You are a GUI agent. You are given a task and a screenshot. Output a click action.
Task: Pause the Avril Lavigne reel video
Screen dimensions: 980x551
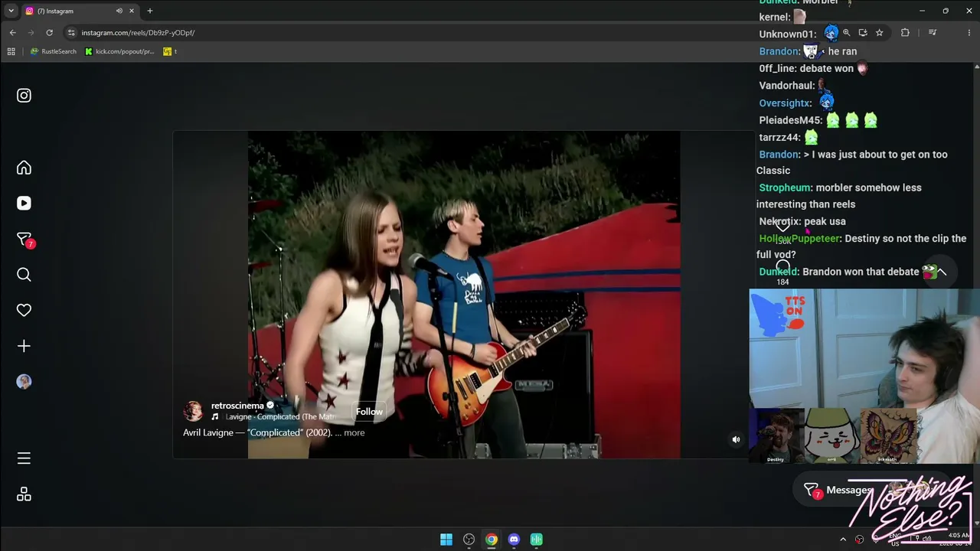[x=464, y=295]
